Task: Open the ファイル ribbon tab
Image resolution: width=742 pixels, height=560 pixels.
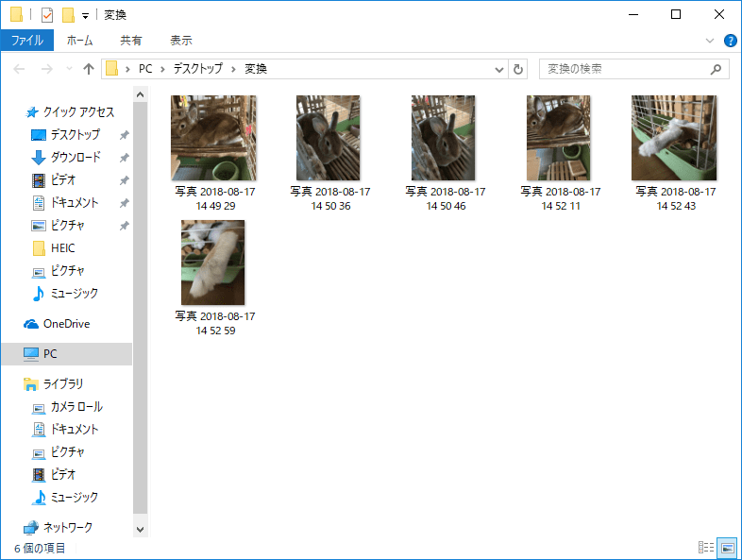Action: pyautogui.click(x=27, y=41)
